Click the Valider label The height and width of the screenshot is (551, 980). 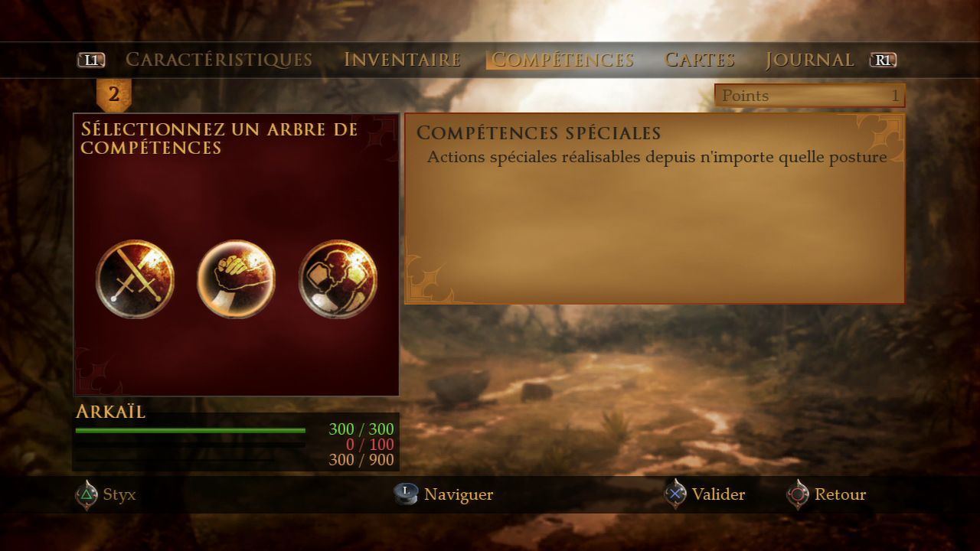click(x=718, y=495)
